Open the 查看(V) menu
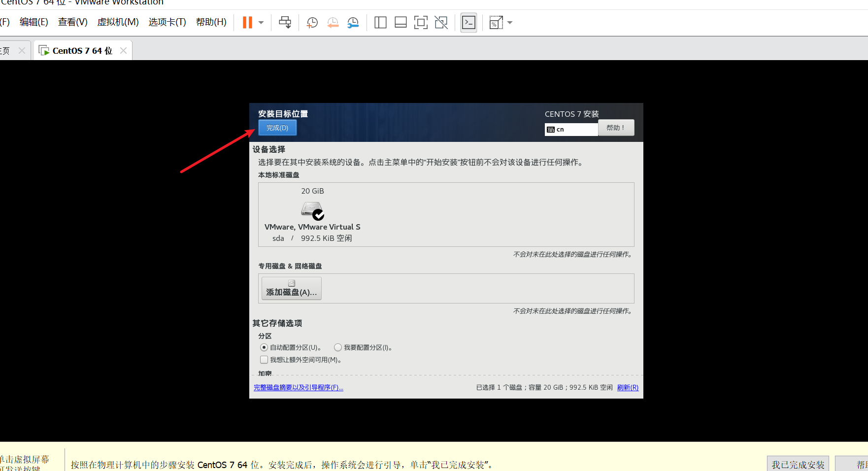The image size is (868, 471). click(x=73, y=22)
